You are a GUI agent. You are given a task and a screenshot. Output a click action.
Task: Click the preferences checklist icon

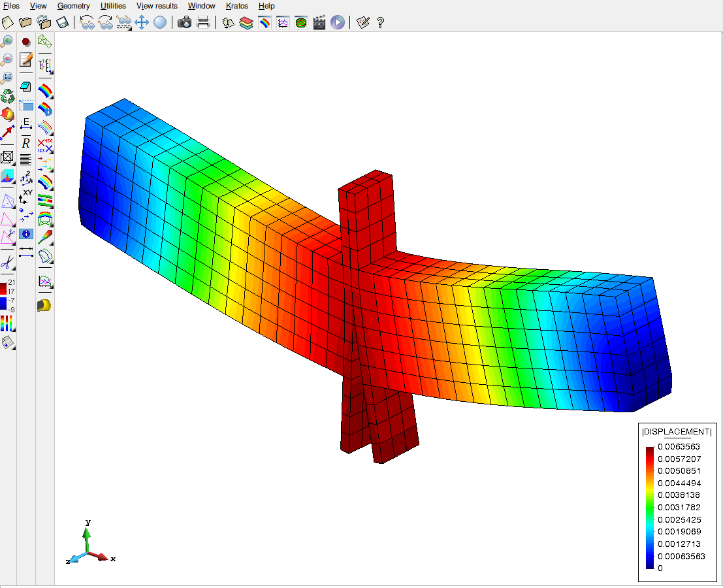363,22
